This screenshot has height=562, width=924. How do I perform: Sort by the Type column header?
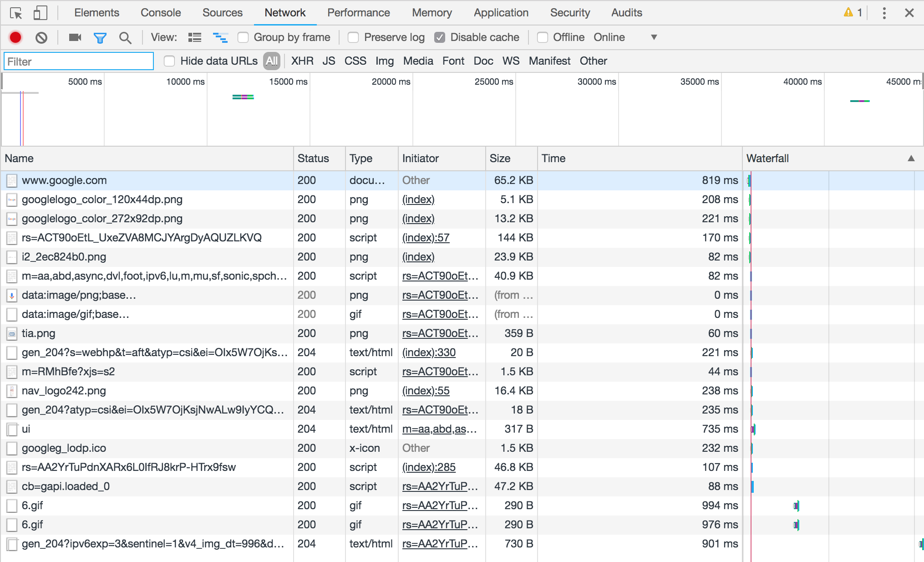(372, 158)
